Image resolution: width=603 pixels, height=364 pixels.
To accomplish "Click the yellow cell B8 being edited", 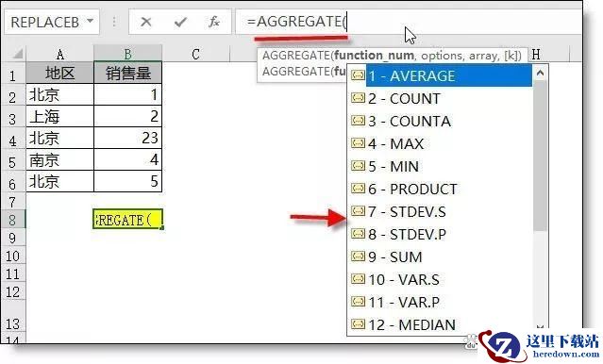I will click(127, 220).
